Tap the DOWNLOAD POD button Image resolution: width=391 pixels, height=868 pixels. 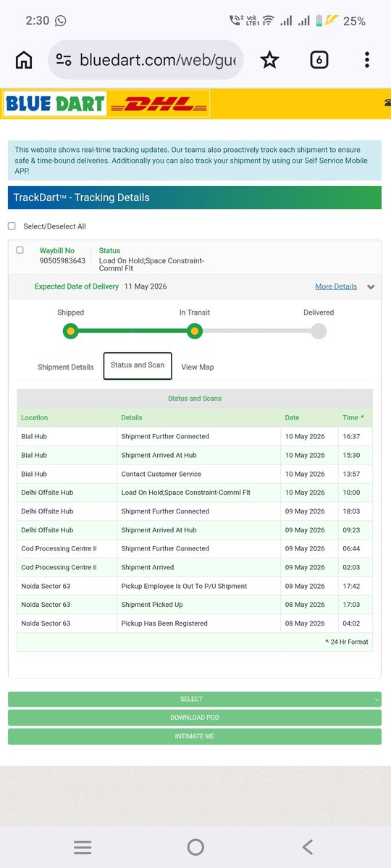click(x=195, y=718)
